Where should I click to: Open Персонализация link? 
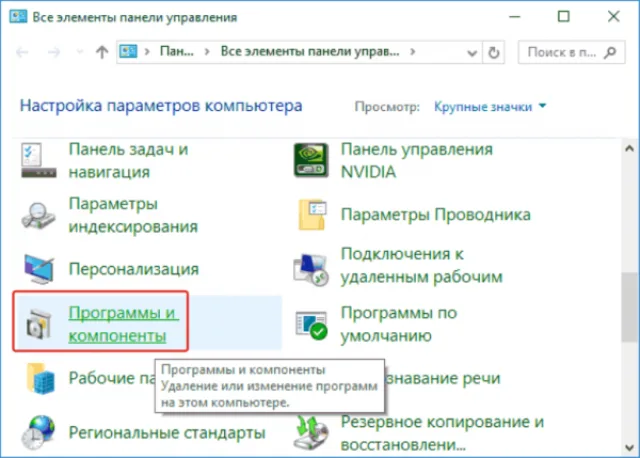133,269
